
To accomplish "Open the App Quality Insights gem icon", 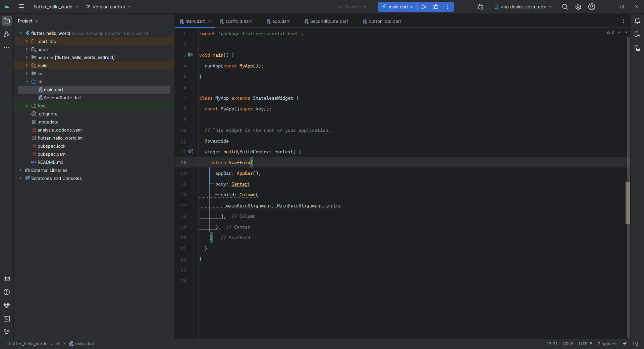I will [x=7, y=305].
